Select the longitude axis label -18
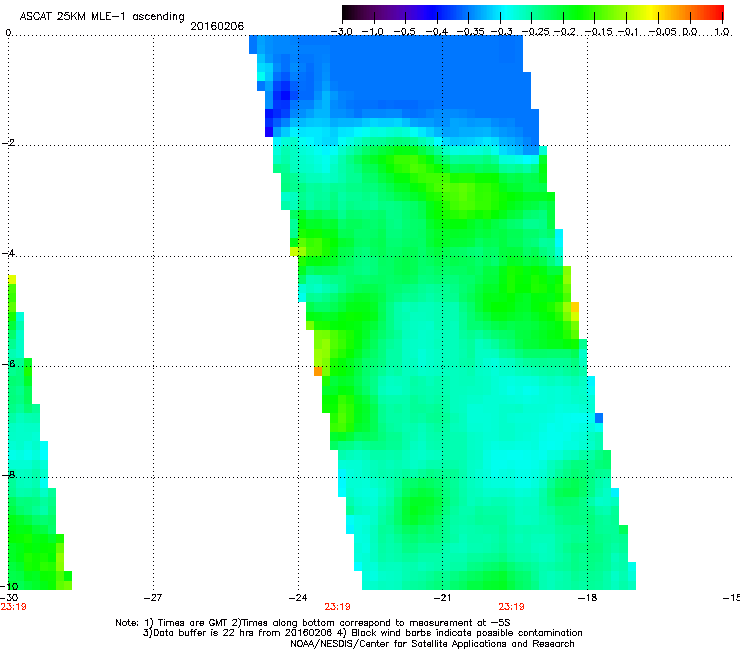The width and height of the screenshot is (740, 650). pos(587,597)
